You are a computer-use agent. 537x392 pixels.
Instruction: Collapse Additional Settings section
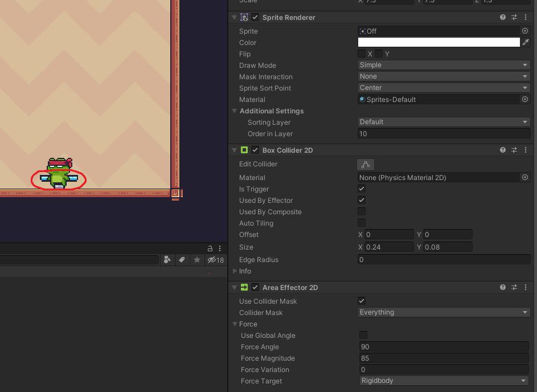pyautogui.click(x=235, y=111)
